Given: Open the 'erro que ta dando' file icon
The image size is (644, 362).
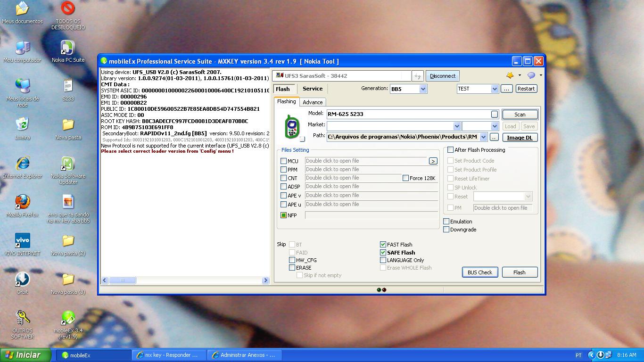Looking at the screenshot, I should click(x=68, y=209).
